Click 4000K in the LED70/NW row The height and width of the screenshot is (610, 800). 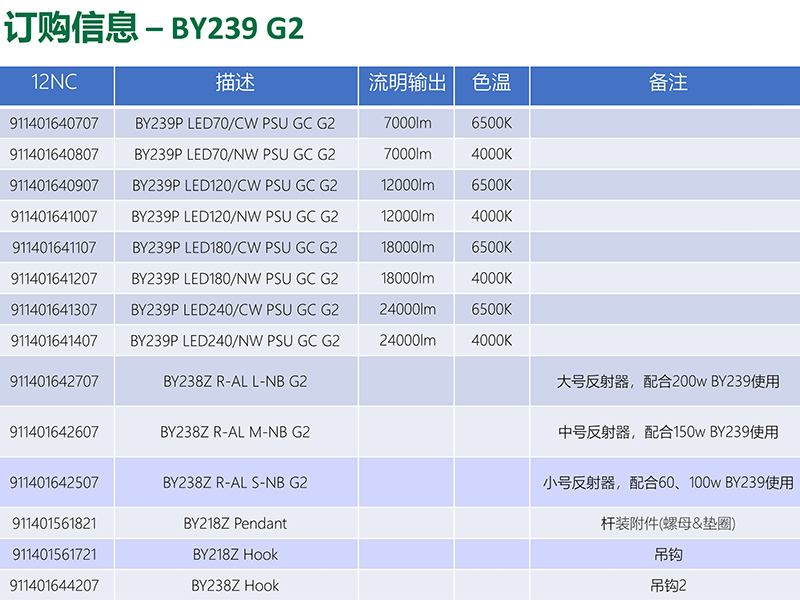pos(491,155)
